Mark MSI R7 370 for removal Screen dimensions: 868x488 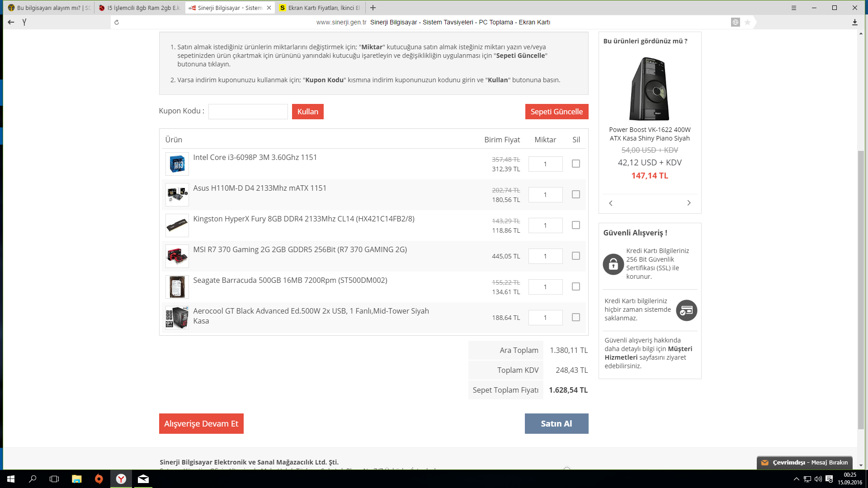(576, 256)
